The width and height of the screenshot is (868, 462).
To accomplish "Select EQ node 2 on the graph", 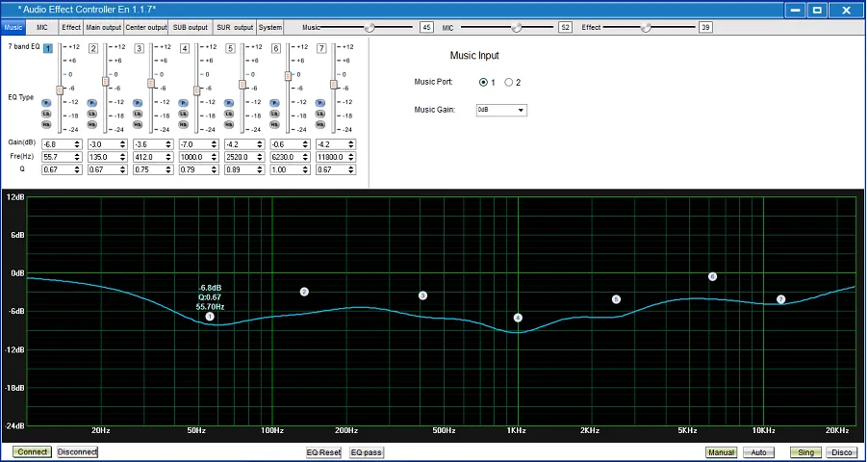I will 304,292.
